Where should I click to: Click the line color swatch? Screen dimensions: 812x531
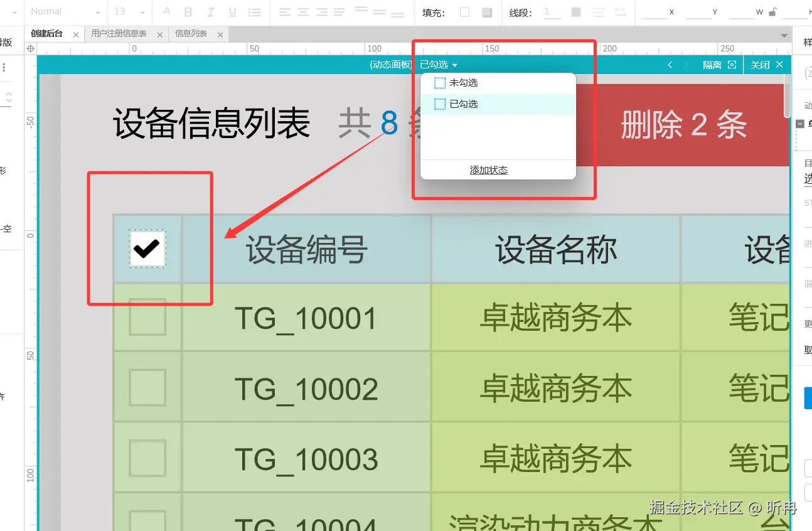[x=576, y=12]
